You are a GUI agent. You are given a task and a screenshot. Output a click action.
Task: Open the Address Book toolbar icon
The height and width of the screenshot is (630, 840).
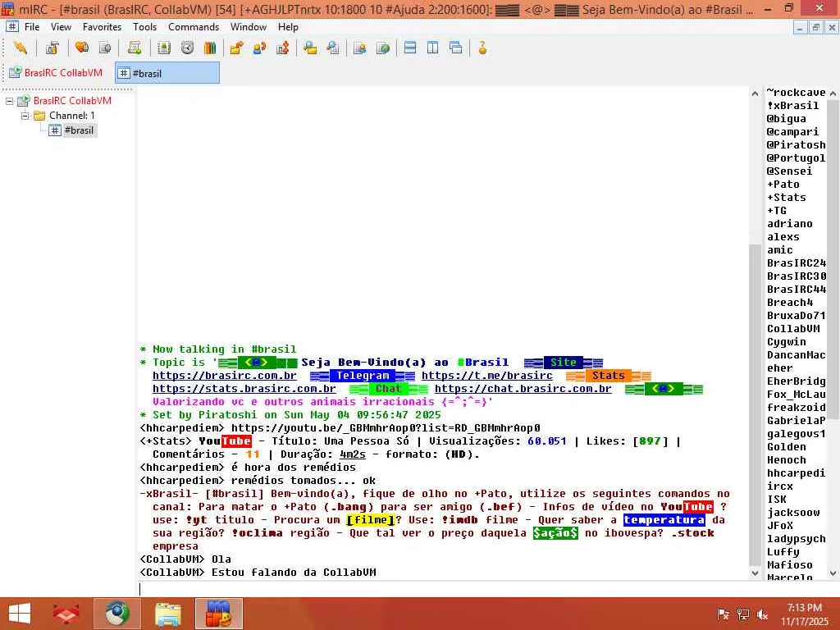164,48
